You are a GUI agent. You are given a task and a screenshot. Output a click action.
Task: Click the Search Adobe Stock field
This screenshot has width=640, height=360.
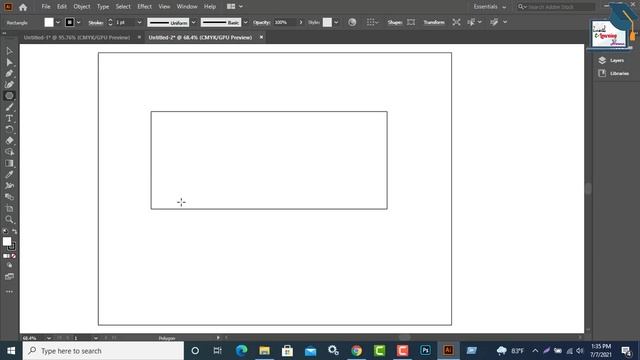coord(556,7)
